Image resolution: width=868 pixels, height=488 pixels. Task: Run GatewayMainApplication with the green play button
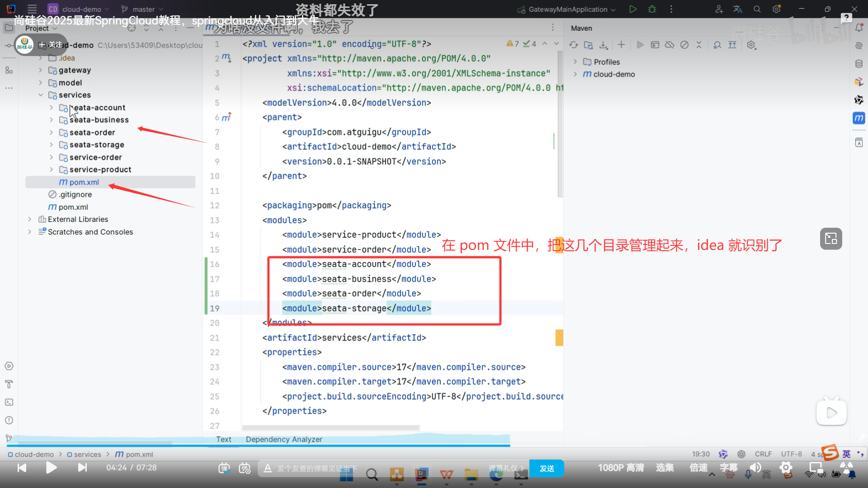633,9
